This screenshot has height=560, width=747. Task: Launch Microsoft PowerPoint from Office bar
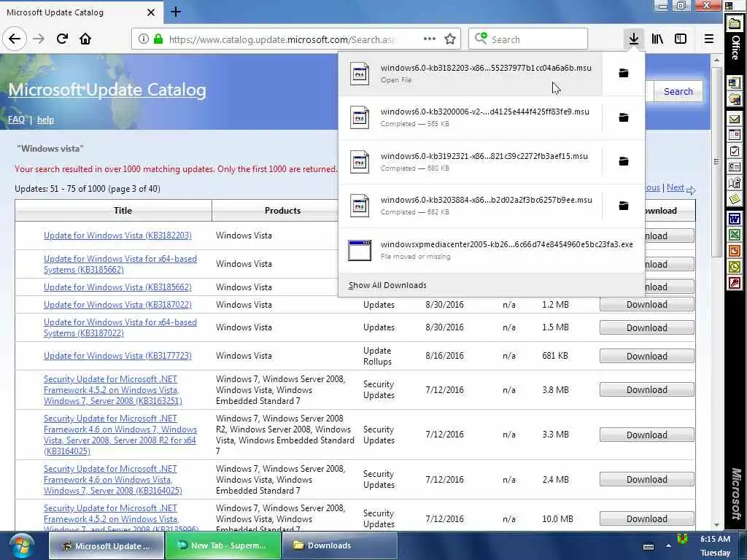click(734, 251)
